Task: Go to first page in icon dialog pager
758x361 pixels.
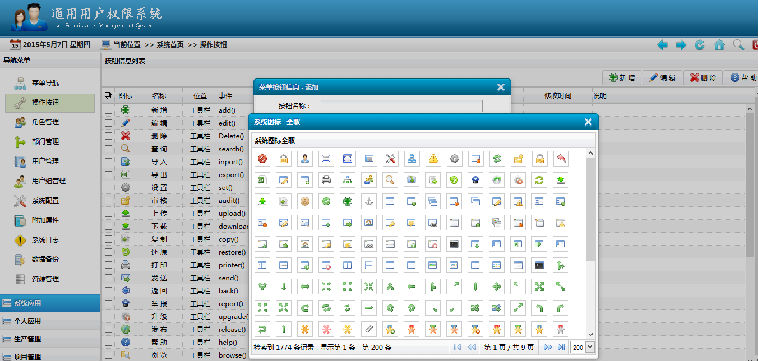Action: point(457,347)
